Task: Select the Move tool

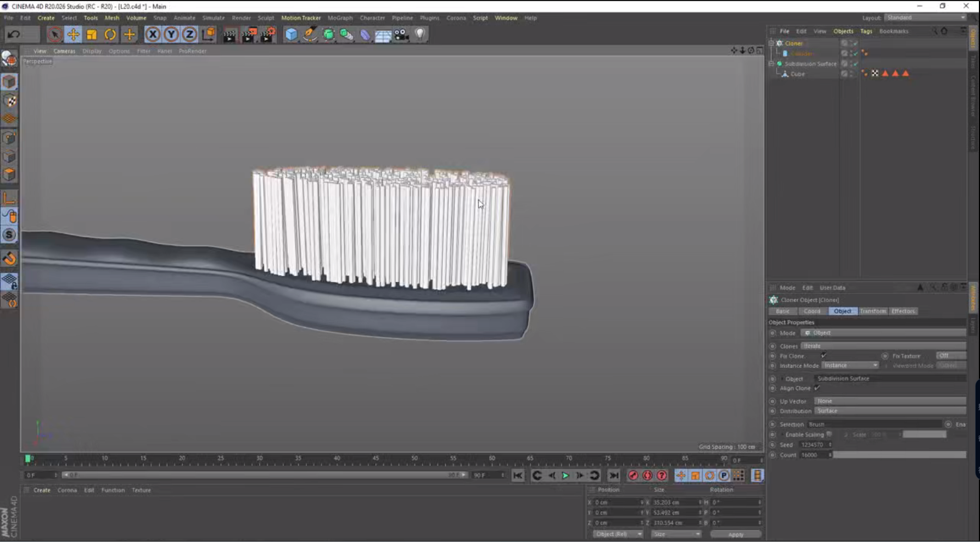Action: coord(73,34)
